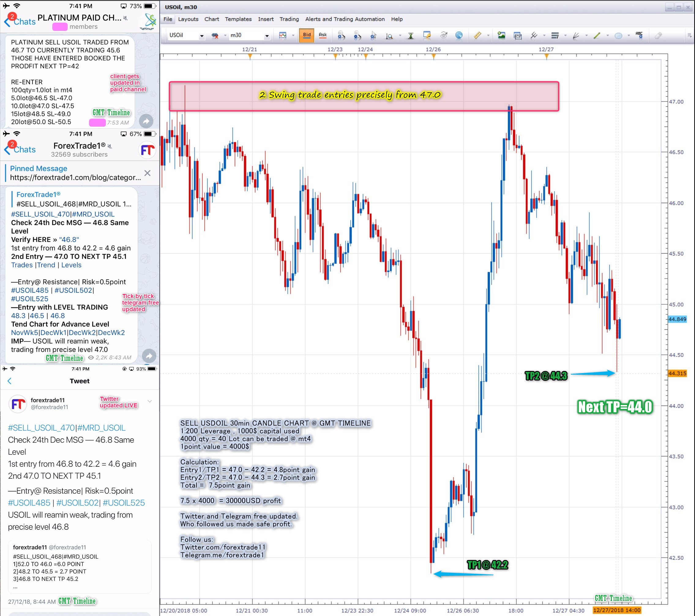Viewport: 695px width, 616px height.
Task: Expand the ruler tool dropdown arrow
Action: coord(488,35)
